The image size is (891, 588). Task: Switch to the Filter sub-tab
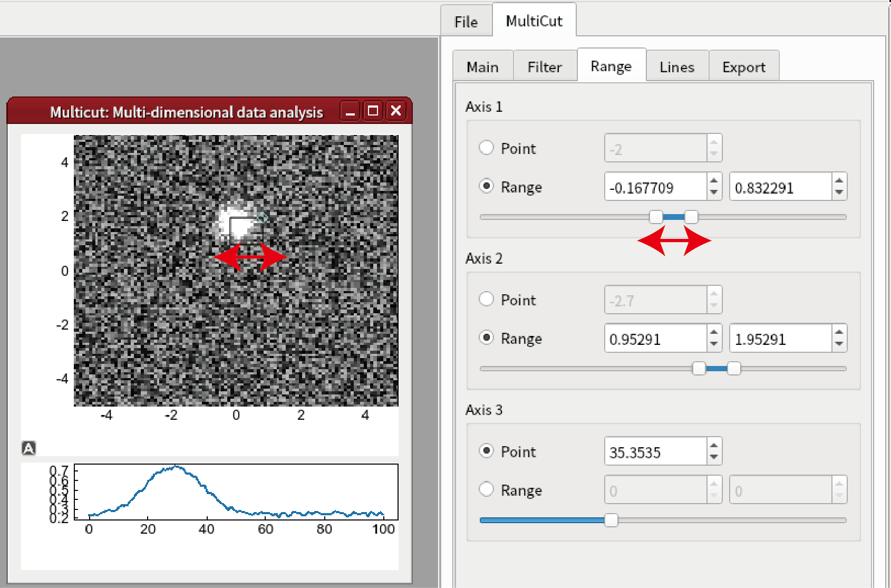point(545,67)
